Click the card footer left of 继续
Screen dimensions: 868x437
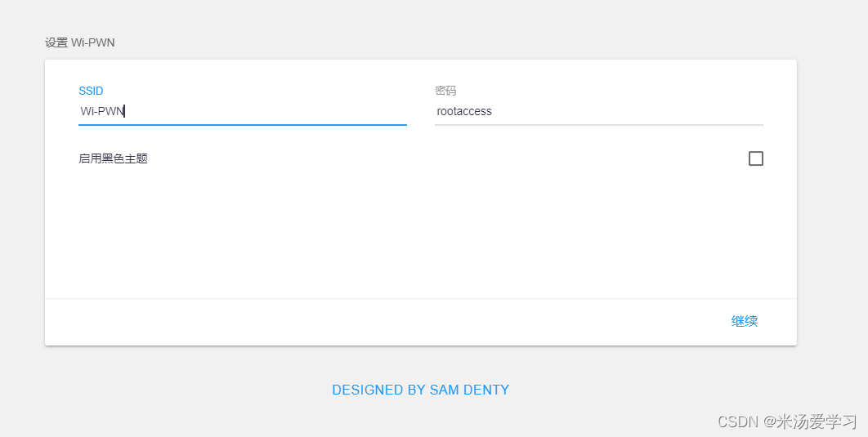(382, 322)
